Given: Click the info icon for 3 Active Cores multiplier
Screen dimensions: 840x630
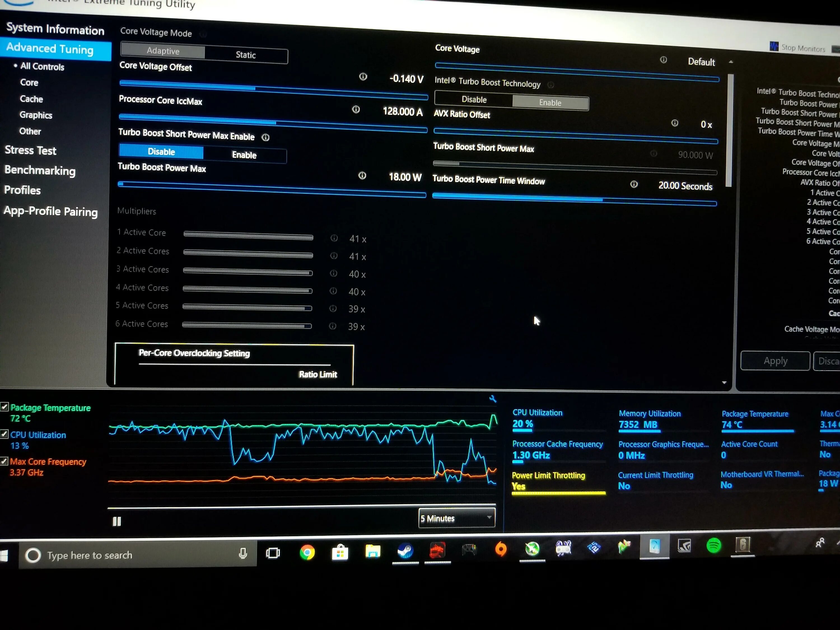Looking at the screenshot, I should click(x=333, y=273).
